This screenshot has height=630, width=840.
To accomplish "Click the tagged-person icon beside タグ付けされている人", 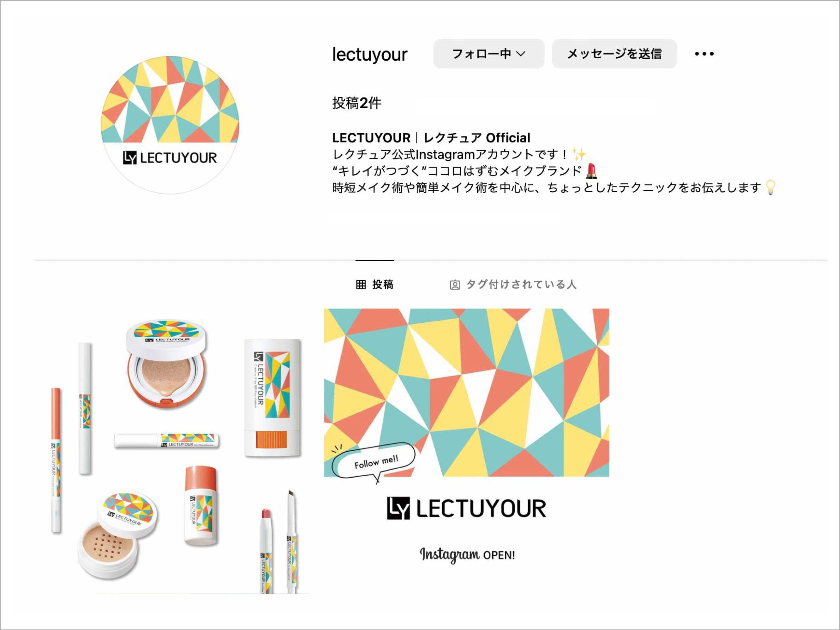I will click(x=455, y=285).
